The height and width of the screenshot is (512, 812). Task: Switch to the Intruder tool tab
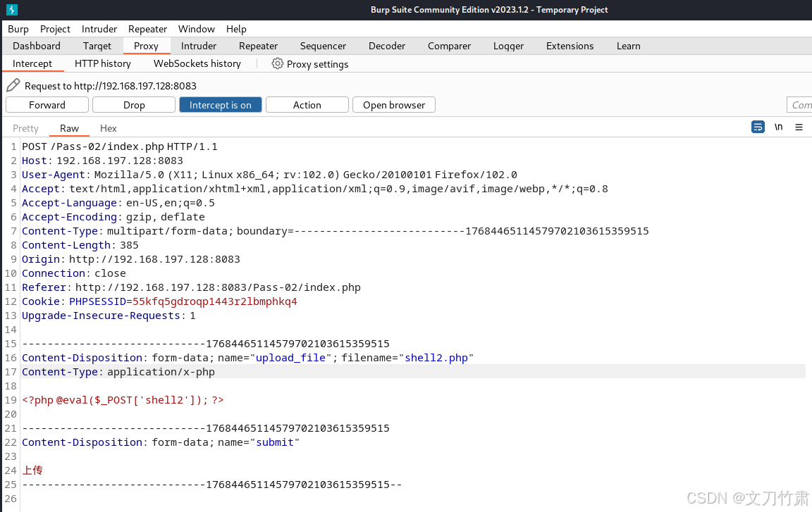198,46
